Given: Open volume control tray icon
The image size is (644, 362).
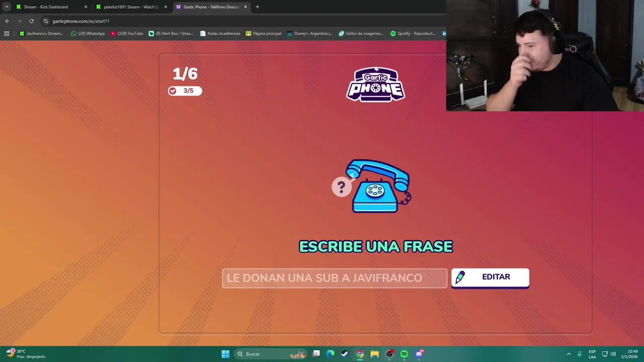Looking at the screenshot, I should pyautogui.click(x=613, y=354).
